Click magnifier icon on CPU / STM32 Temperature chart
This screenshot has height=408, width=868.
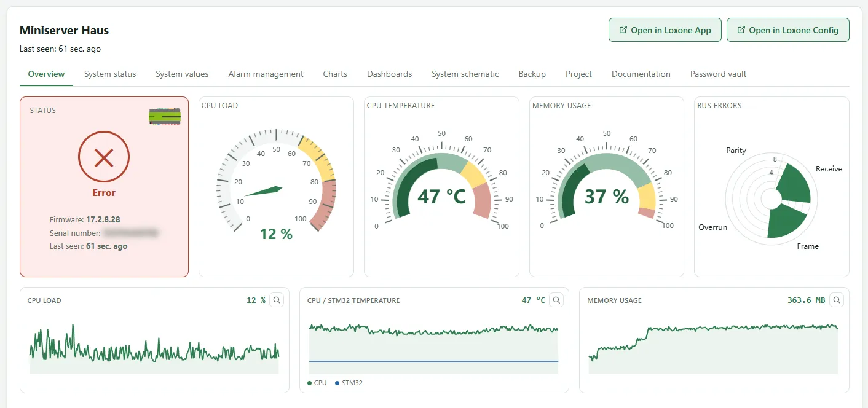pyautogui.click(x=556, y=300)
